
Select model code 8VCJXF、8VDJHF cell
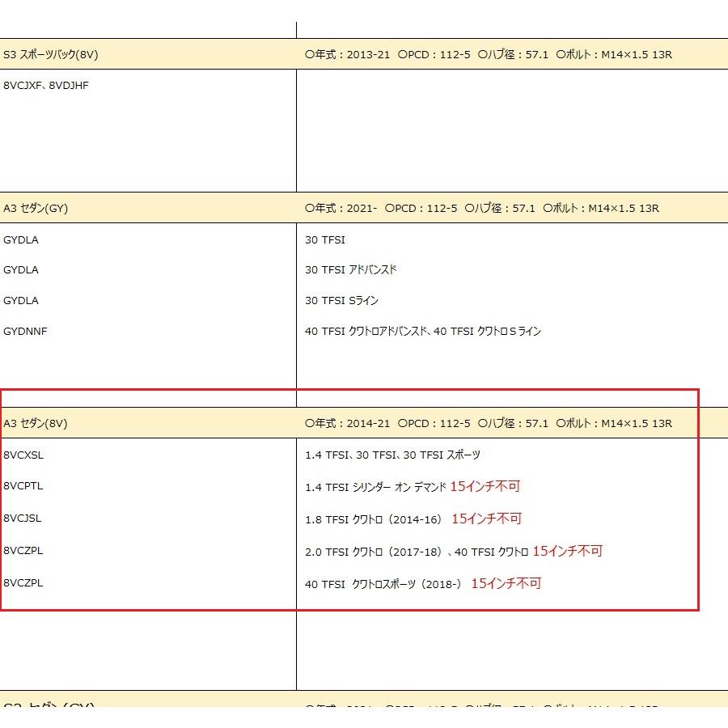46,86
